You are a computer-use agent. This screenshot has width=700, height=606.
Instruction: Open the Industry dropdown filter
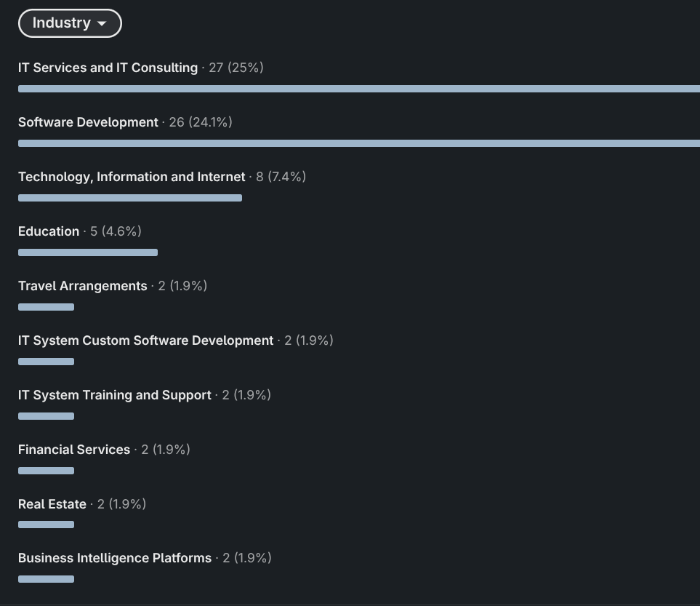(70, 23)
